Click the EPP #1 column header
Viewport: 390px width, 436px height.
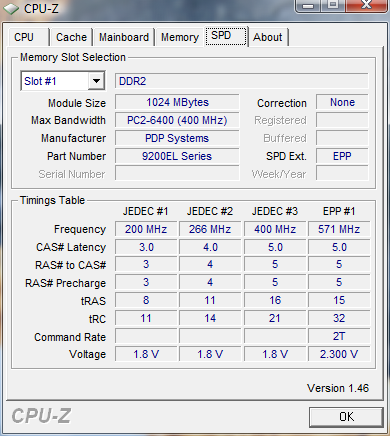point(339,211)
